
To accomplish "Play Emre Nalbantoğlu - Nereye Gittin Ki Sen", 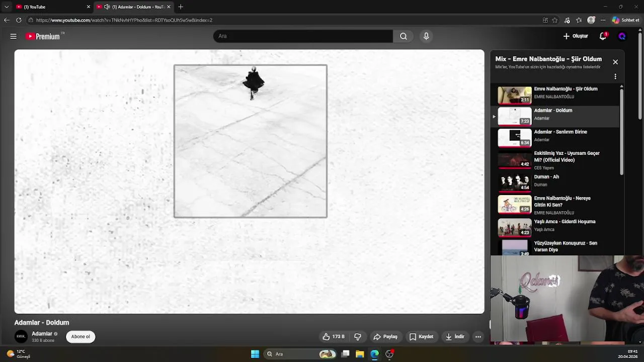I will coord(556,205).
